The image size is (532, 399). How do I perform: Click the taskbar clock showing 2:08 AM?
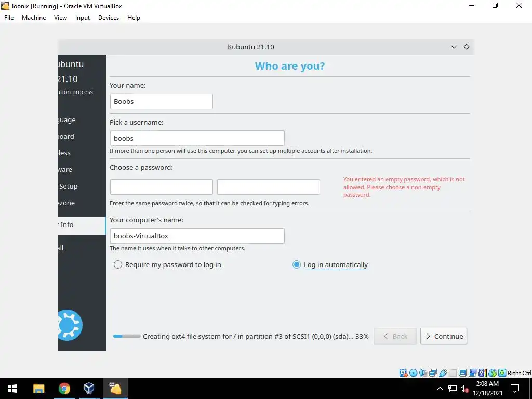487,389
